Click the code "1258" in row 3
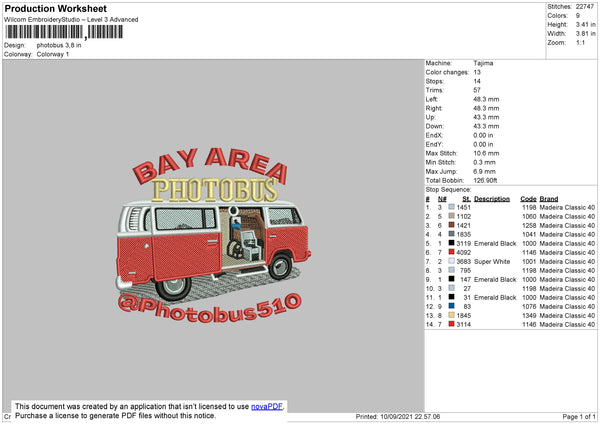This screenshot has width=600, height=424. click(x=529, y=226)
